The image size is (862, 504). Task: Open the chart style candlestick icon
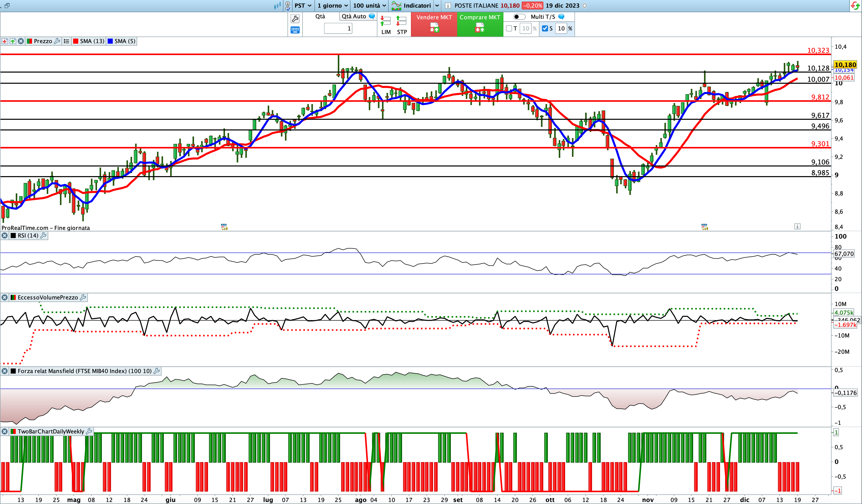tap(277, 6)
